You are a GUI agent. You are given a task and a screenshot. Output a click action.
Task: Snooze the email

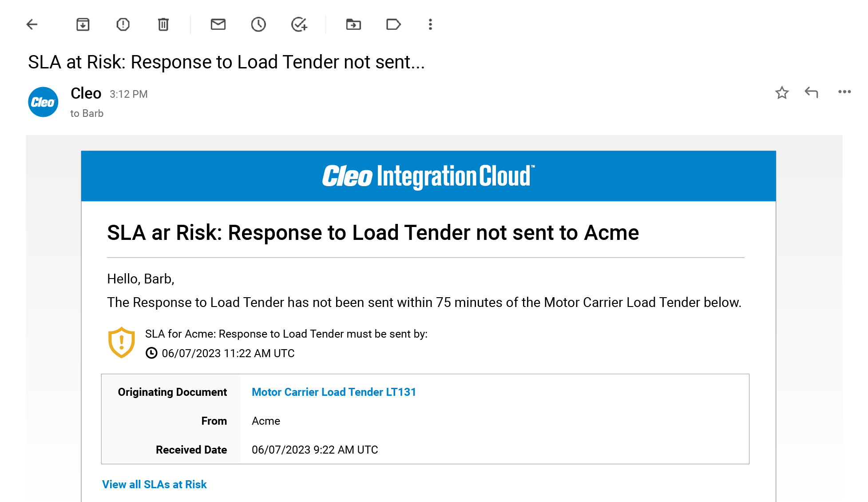[258, 24]
